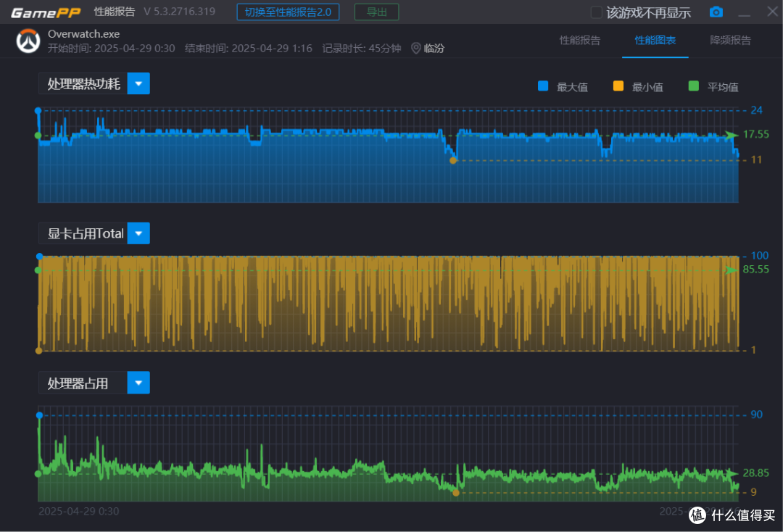Check the 该游戏不再显示 checkbox
This screenshot has width=783, height=532.
596,12
